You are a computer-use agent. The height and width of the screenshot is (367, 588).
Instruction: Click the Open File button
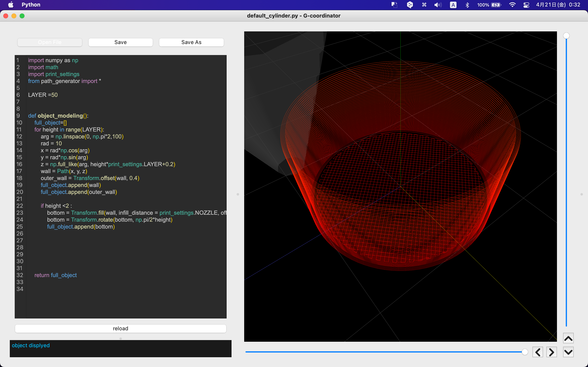click(x=50, y=42)
